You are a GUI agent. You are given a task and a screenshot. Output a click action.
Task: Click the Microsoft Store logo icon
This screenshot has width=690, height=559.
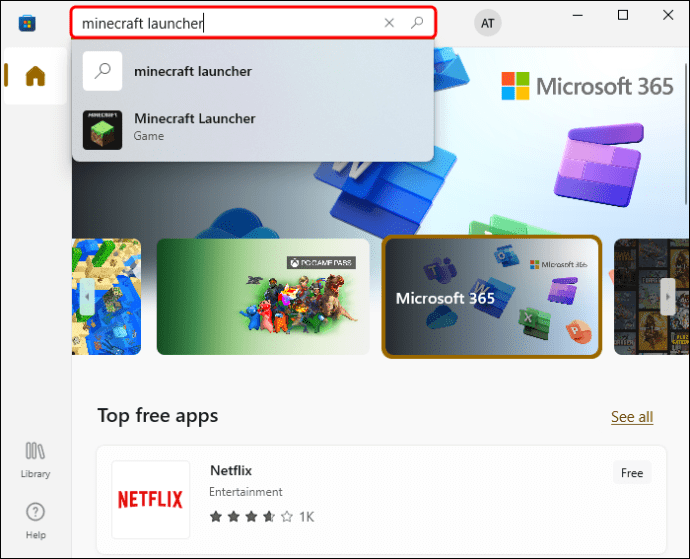[27, 23]
